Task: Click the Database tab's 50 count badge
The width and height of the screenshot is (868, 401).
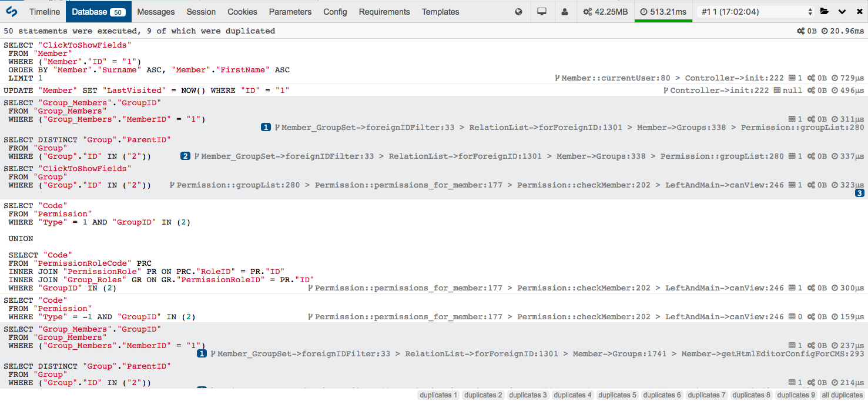Action: 117,12
